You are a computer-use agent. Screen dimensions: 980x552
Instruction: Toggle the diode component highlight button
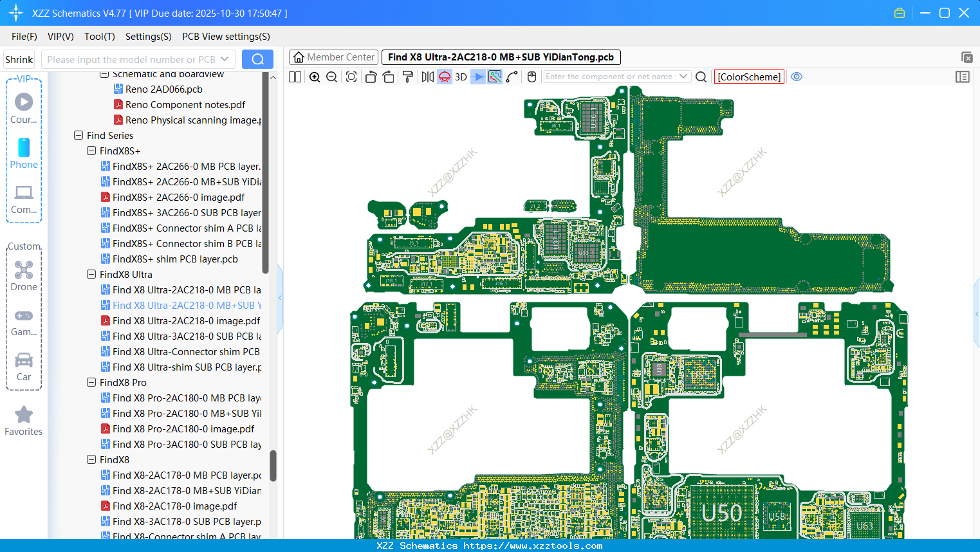pyautogui.click(x=478, y=77)
